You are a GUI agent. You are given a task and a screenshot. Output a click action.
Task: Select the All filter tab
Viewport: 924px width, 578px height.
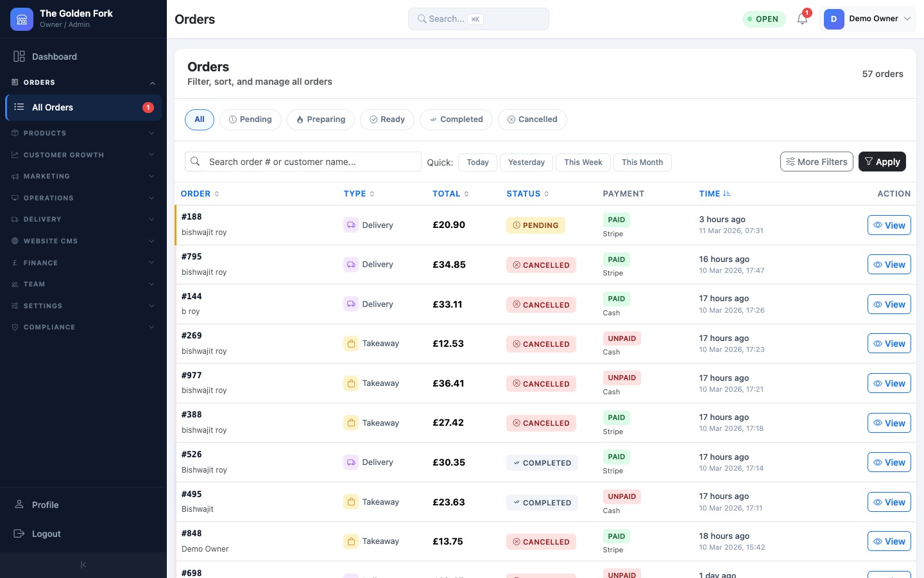[199, 119]
